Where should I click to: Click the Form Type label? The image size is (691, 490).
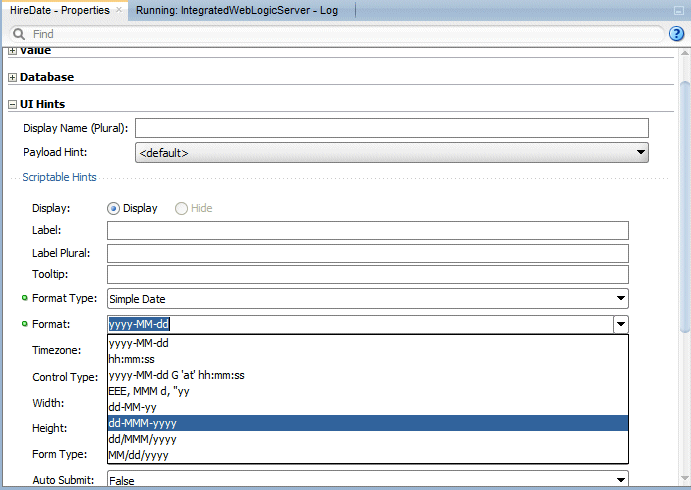tap(59, 454)
